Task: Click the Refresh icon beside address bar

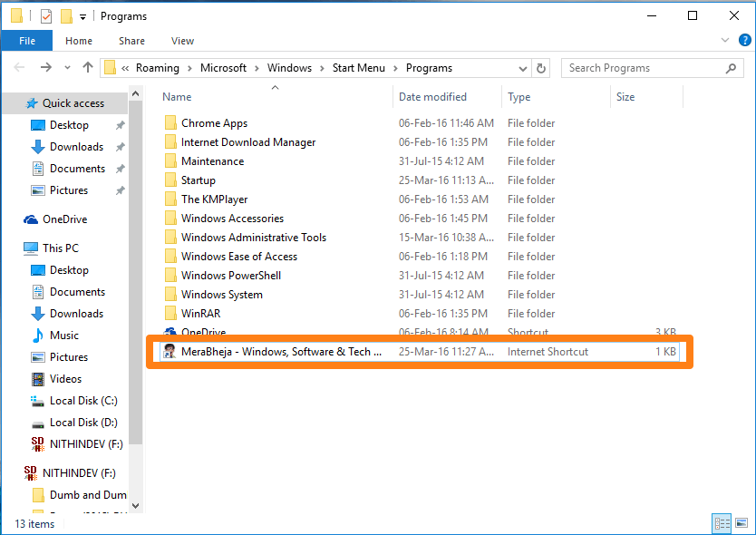Action: (x=541, y=69)
